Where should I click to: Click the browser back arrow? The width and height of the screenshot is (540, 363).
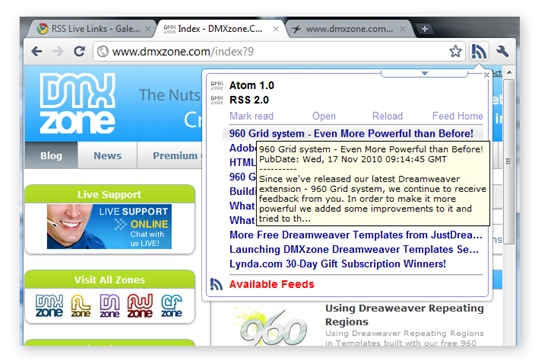tap(37, 52)
